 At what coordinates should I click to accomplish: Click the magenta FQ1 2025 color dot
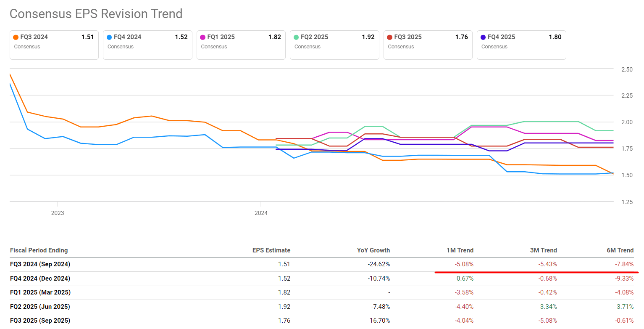point(203,37)
